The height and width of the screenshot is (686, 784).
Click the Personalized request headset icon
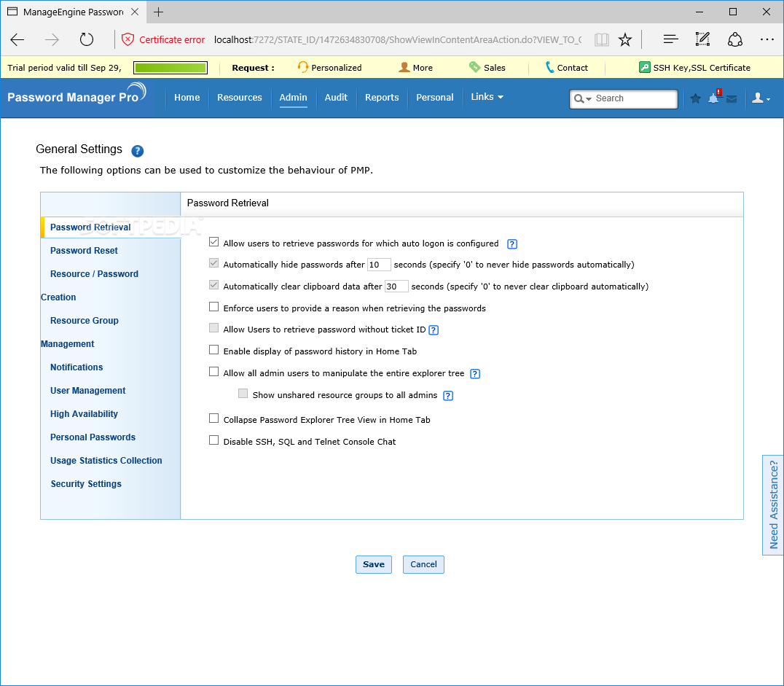coord(302,67)
